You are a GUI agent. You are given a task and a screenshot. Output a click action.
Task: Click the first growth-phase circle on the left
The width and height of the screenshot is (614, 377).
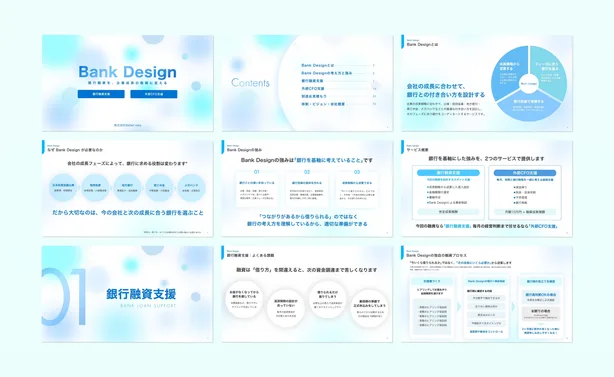63,188
